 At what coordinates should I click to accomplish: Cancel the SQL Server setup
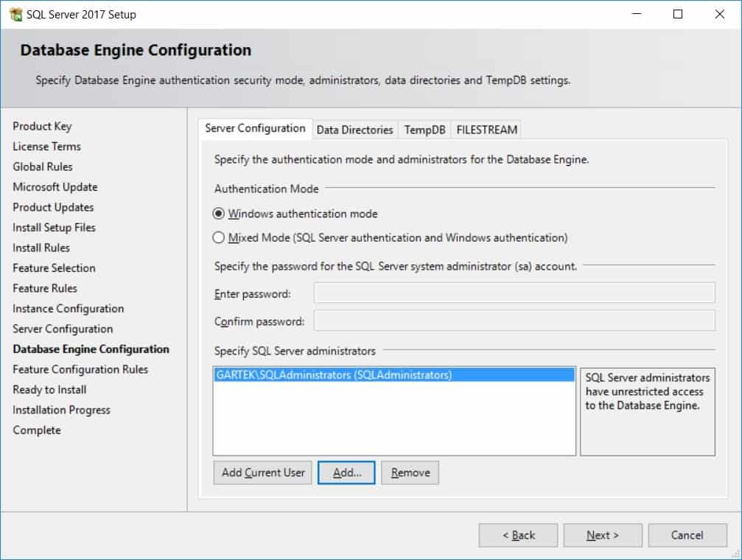click(x=687, y=535)
